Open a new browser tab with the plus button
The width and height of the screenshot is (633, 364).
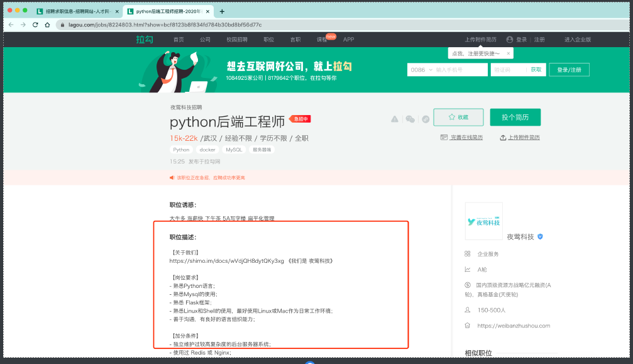(222, 11)
